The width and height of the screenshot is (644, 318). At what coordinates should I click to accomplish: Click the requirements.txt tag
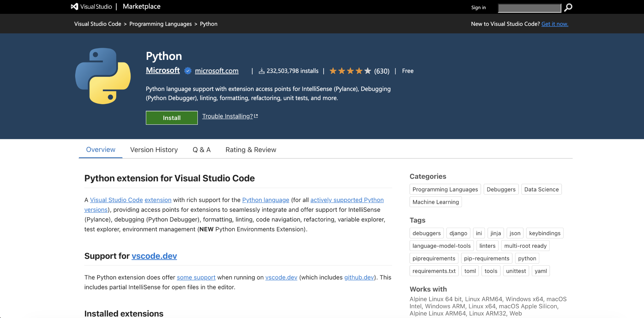pyautogui.click(x=434, y=271)
